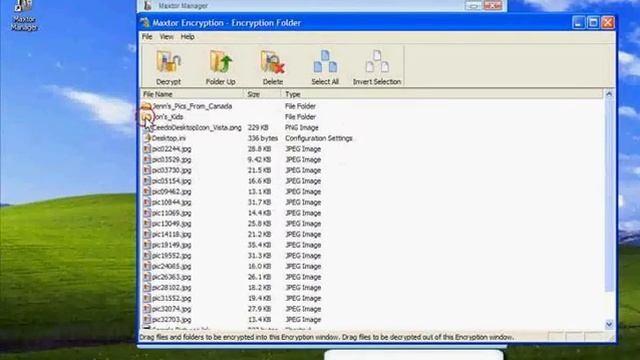Image resolution: width=640 pixels, height=360 pixels.
Task: Select the pic03529.jpg file icon
Action: pos(147,160)
